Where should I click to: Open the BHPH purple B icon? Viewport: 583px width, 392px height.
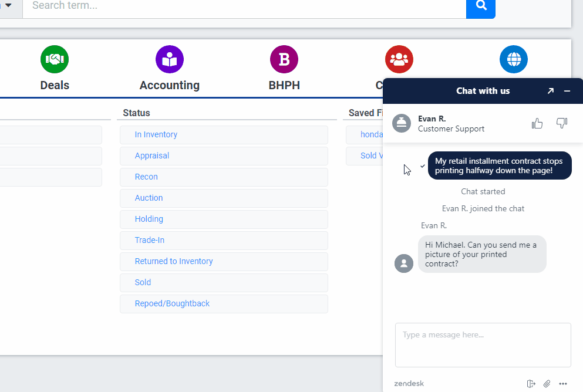[284, 59]
